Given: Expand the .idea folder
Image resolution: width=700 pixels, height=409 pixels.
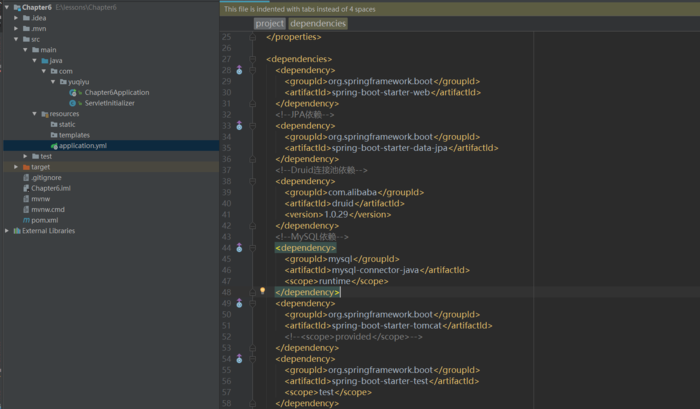Looking at the screenshot, I should [x=17, y=18].
